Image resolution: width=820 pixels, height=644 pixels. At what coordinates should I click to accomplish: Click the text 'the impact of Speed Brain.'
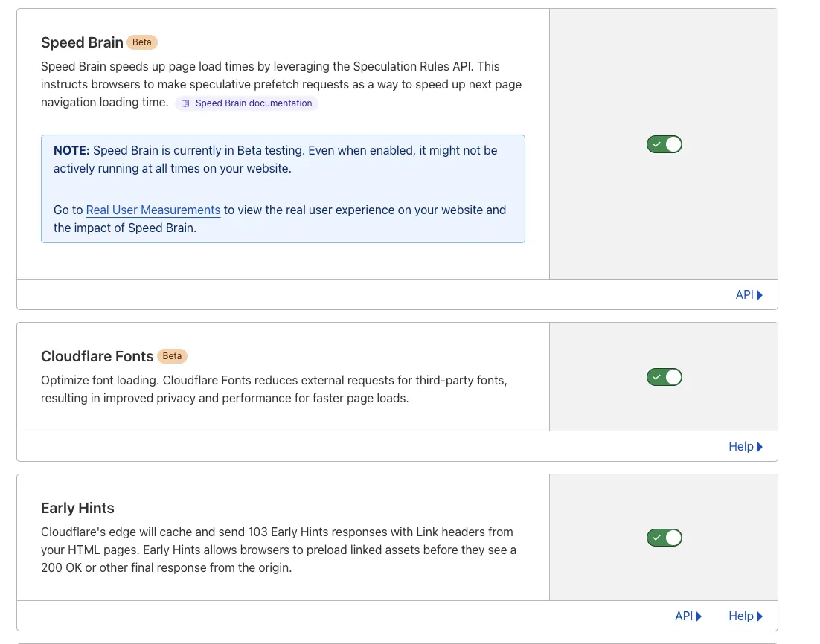[x=125, y=228]
